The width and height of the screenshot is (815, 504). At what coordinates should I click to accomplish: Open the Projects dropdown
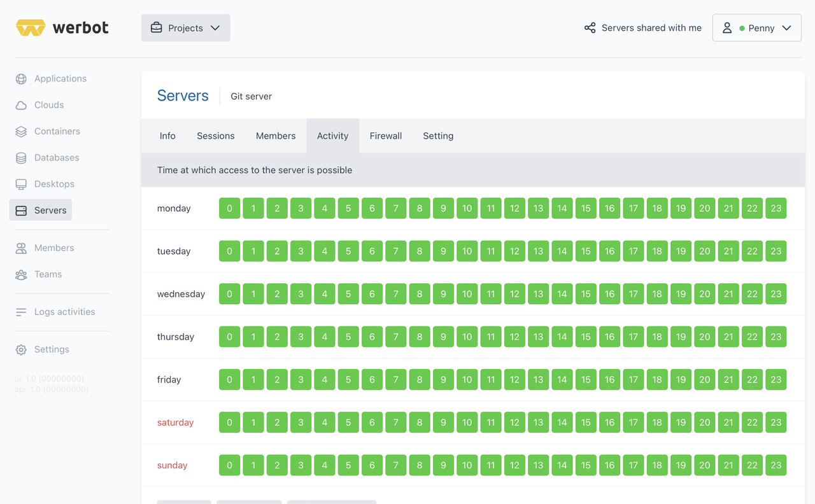[x=185, y=28]
